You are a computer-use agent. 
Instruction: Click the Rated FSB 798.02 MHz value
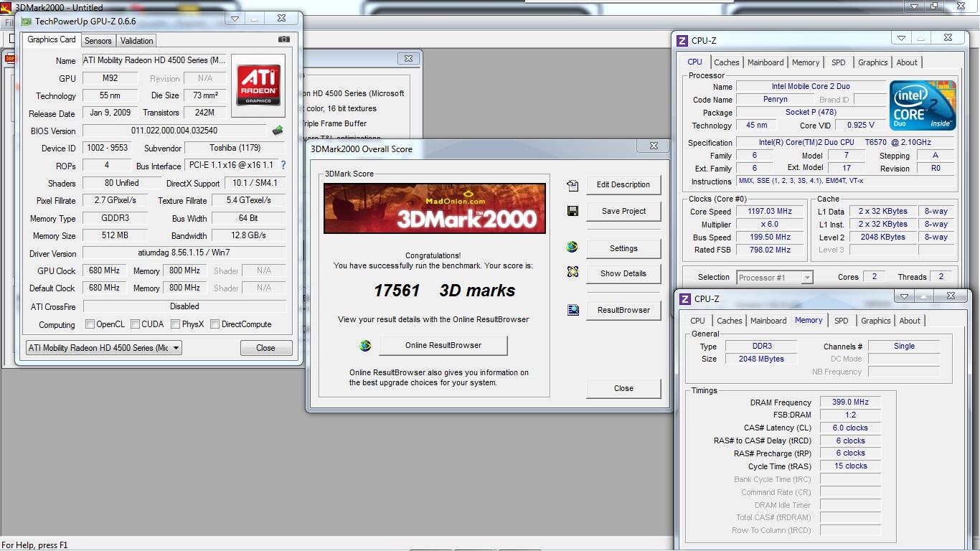(x=771, y=250)
